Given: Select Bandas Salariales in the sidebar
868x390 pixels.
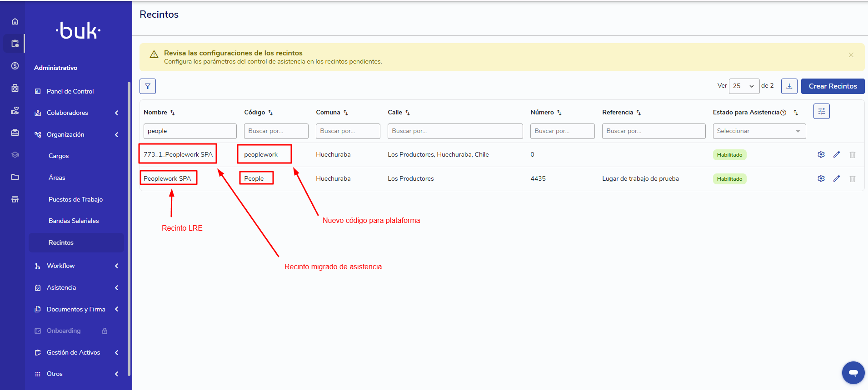Looking at the screenshot, I should (x=74, y=221).
